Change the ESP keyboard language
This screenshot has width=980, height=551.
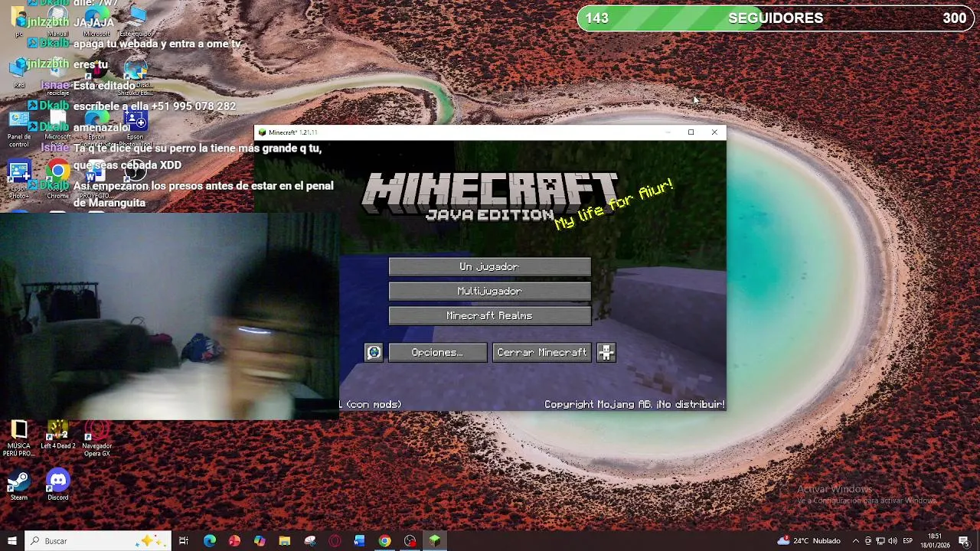(x=908, y=541)
